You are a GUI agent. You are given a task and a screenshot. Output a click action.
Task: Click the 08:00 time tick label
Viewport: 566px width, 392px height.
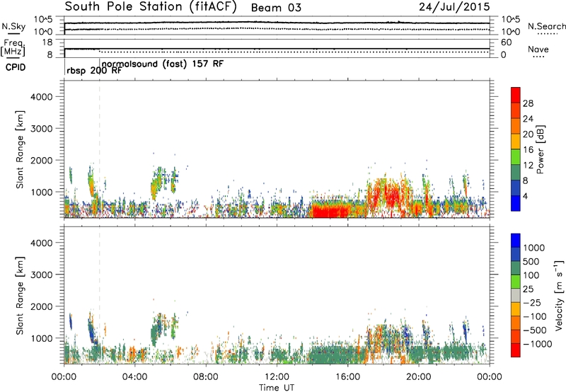(206, 377)
